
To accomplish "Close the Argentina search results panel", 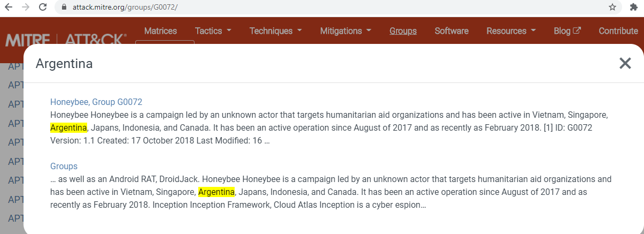I will tap(625, 63).
